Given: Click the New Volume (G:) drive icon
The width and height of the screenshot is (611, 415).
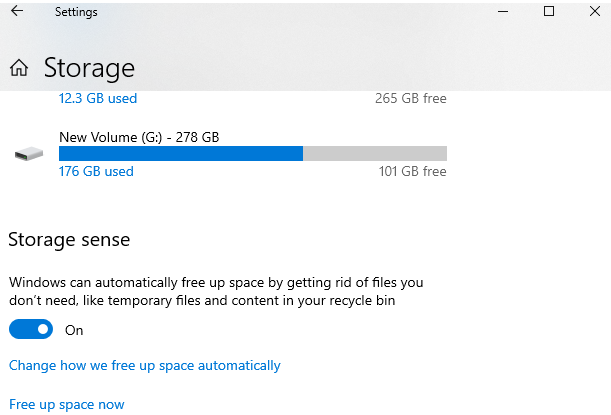Looking at the screenshot, I should [29, 154].
